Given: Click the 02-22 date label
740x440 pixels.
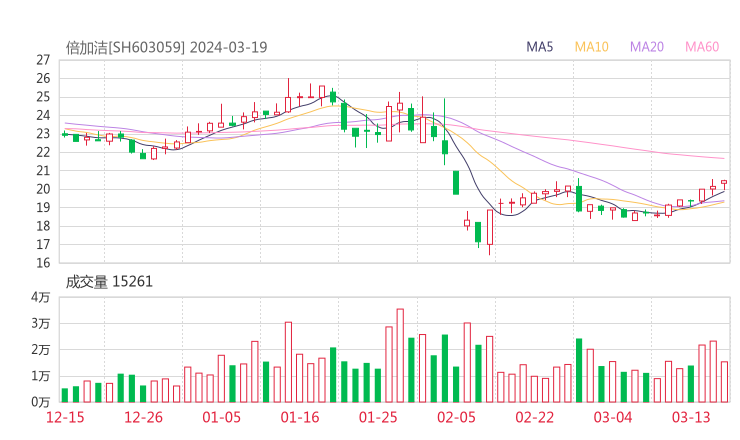Looking at the screenshot, I should point(534,417).
